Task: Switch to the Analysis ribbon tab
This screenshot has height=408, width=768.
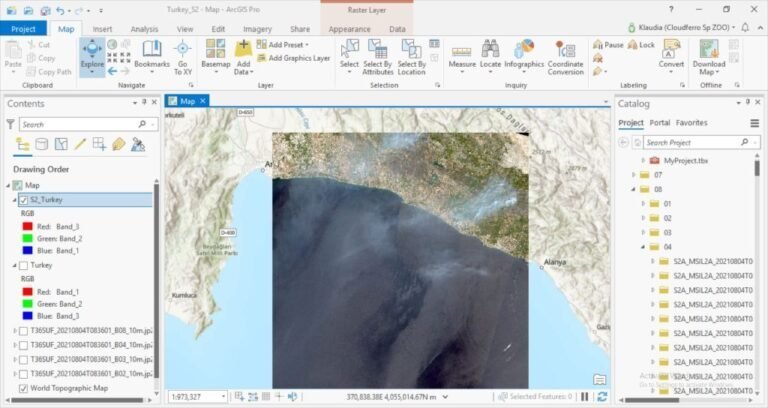Action: (144, 29)
